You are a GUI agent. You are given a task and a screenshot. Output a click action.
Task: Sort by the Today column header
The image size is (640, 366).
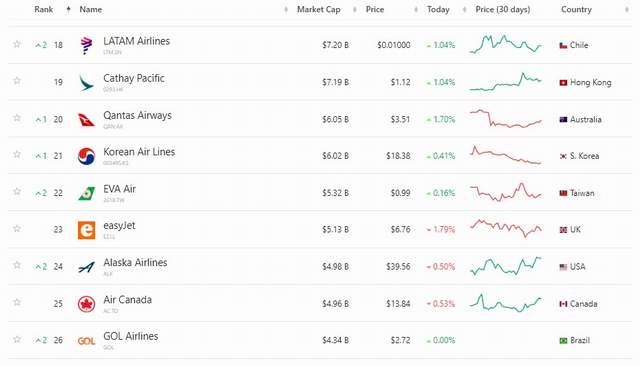[438, 9]
